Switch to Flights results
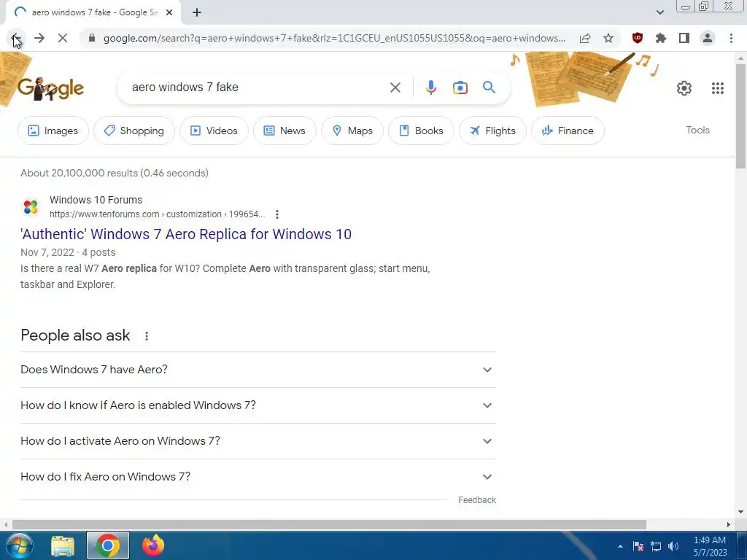This screenshot has width=747, height=560. pos(492,131)
